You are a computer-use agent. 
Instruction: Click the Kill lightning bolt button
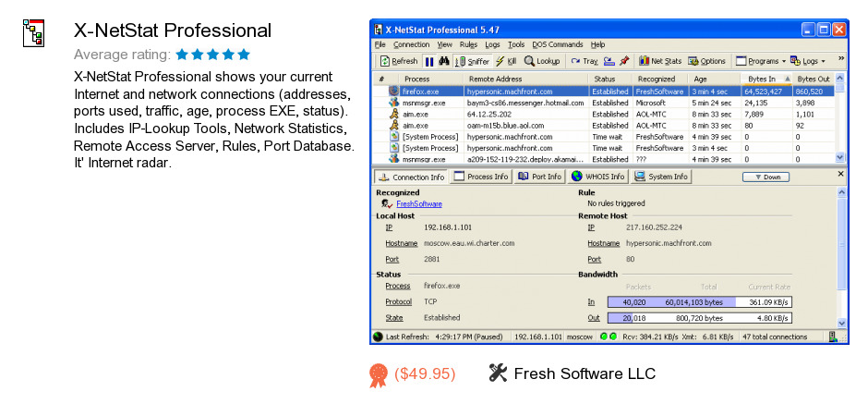pos(506,61)
